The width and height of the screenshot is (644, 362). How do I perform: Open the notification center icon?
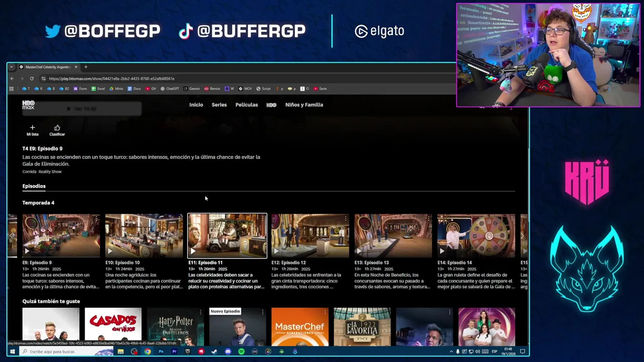(x=523, y=351)
